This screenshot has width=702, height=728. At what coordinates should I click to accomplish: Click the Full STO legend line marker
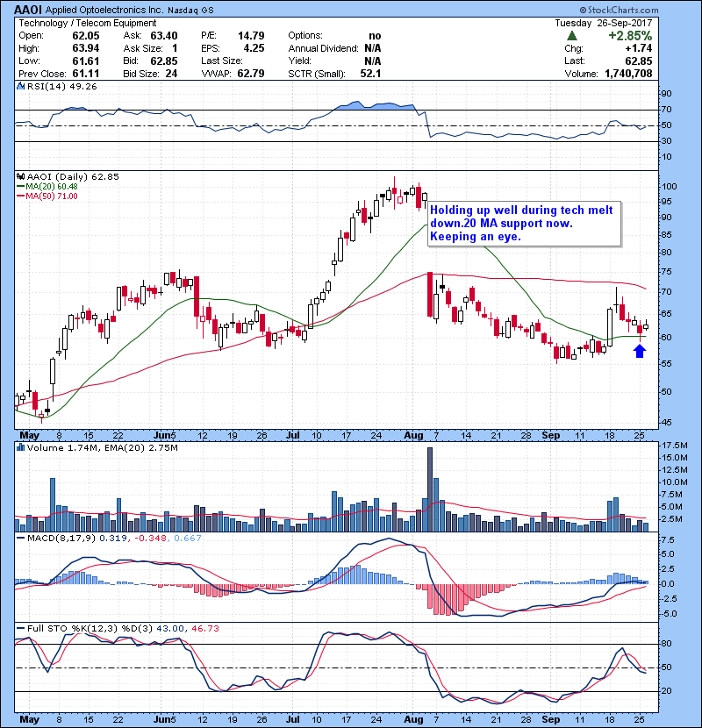pyautogui.click(x=21, y=628)
